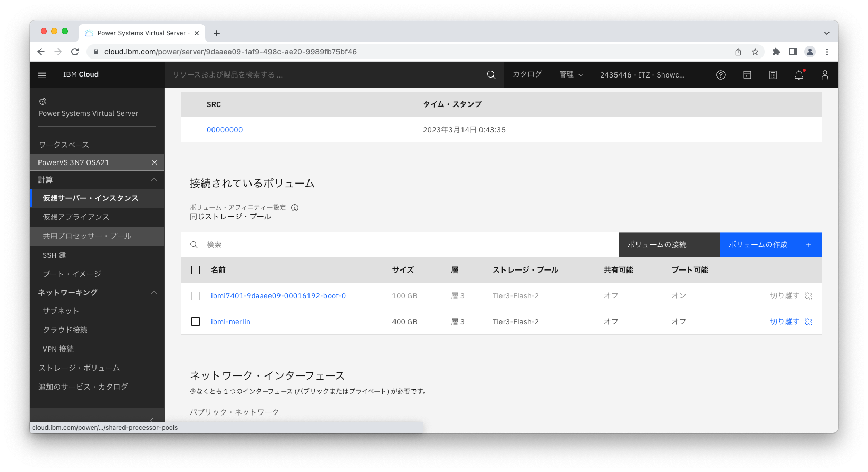Select 仮想サーバー・インスタンス in sidebar
This screenshot has height=472, width=868.
point(97,198)
